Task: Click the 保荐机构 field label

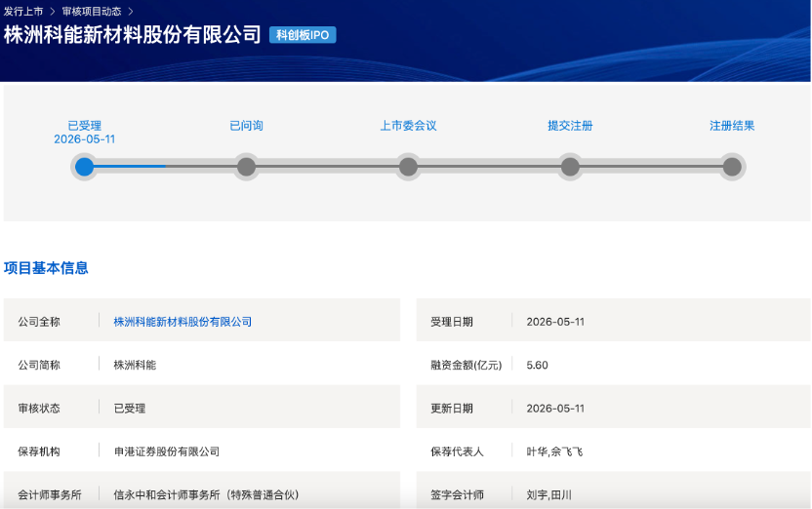Action: 39,451
